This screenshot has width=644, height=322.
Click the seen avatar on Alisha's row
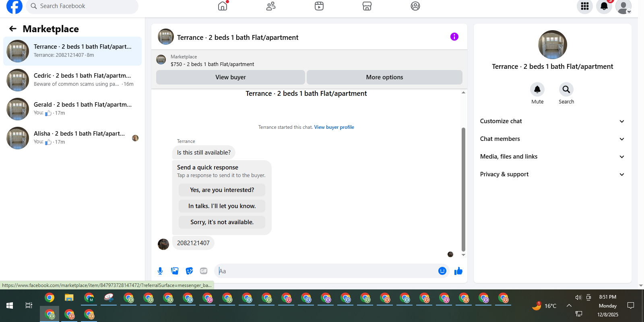(x=135, y=138)
